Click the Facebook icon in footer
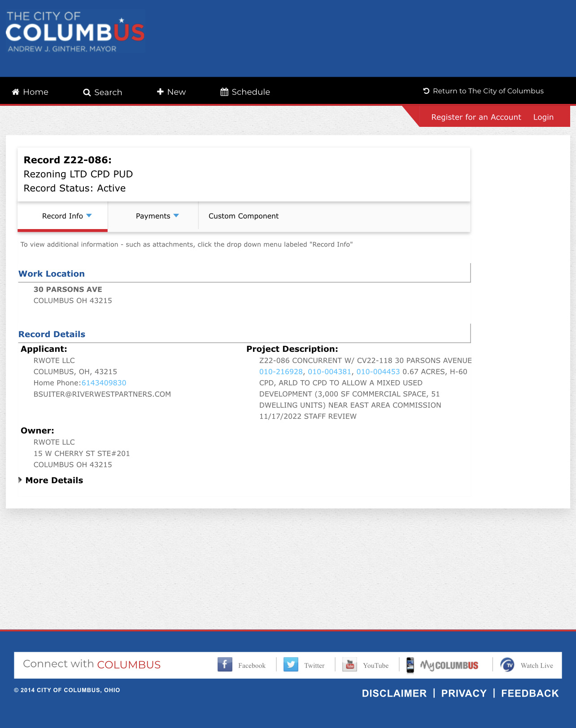Viewport: 576px width, 728px height. (225, 664)
